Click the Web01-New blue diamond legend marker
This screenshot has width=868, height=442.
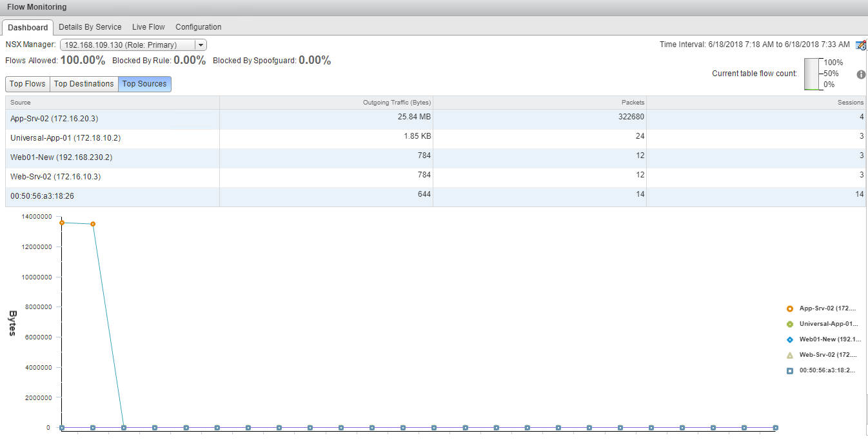pos(790,339)
